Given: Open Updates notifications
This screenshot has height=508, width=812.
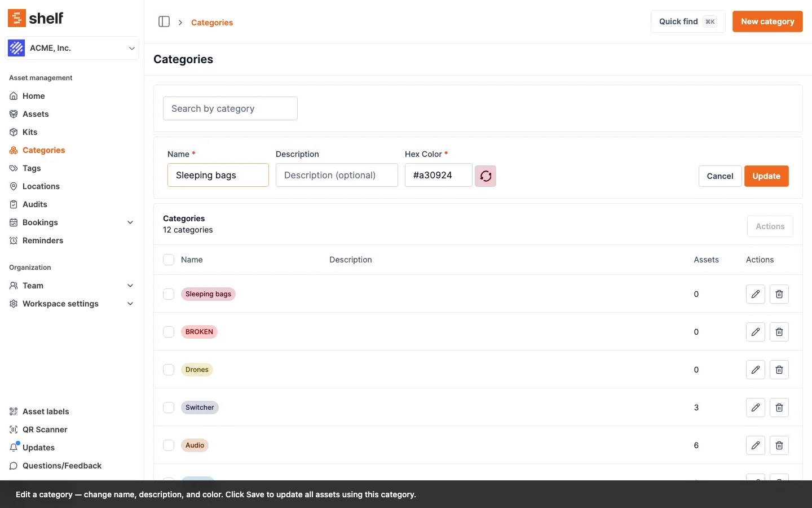Looking at the screenshot, I should pyautogui.click(x=38, y=448).
